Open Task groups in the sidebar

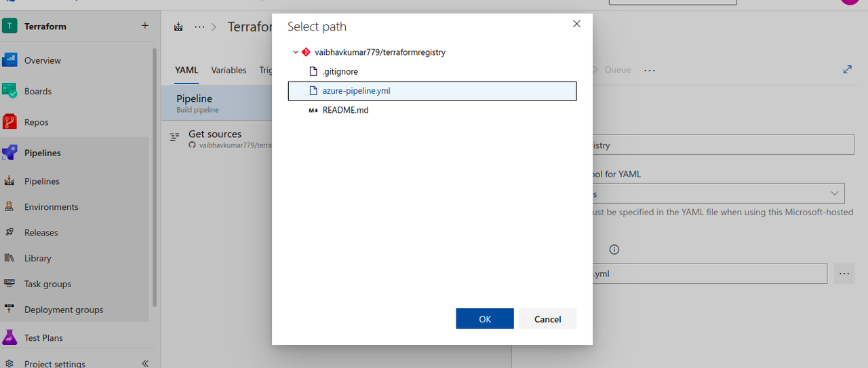pyautogui.click(x=47, y=284)
